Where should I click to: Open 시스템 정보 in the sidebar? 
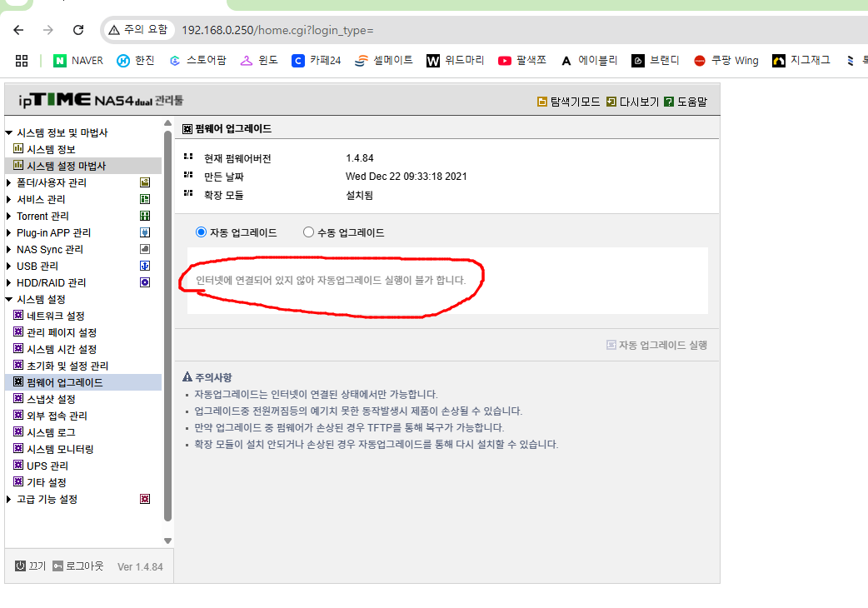(51, 149)
